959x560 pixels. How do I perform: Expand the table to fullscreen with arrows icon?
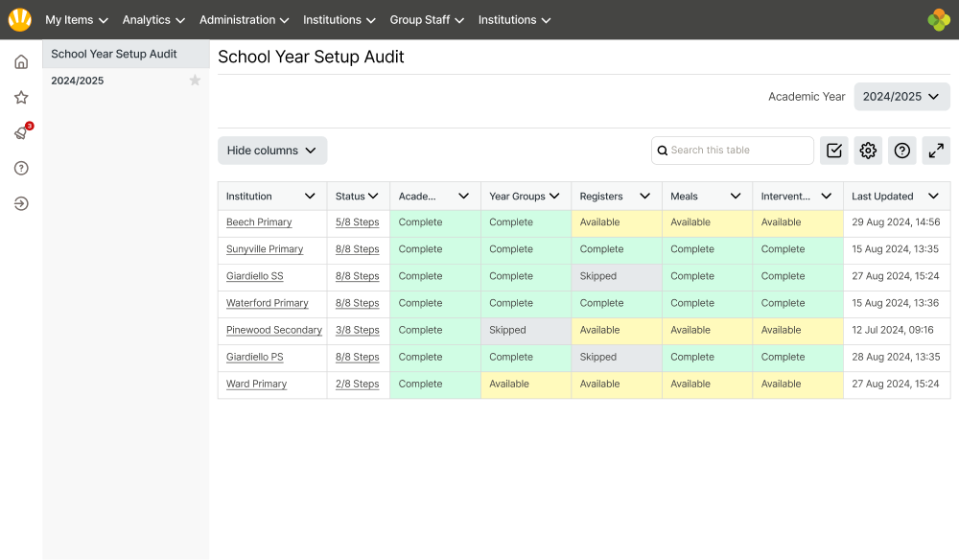click(x=936, y=150)
